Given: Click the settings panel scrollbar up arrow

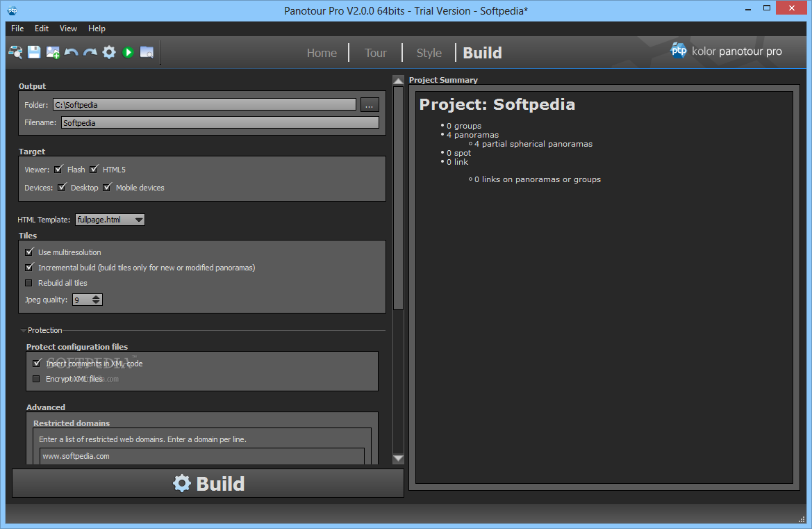Looking at the screenshot, I should (398, 81).
